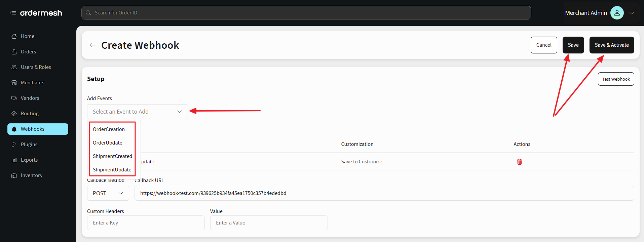Click into the Callback URL field
The width and height of the screenshot is (644, 242).
(x=384, y=193)
